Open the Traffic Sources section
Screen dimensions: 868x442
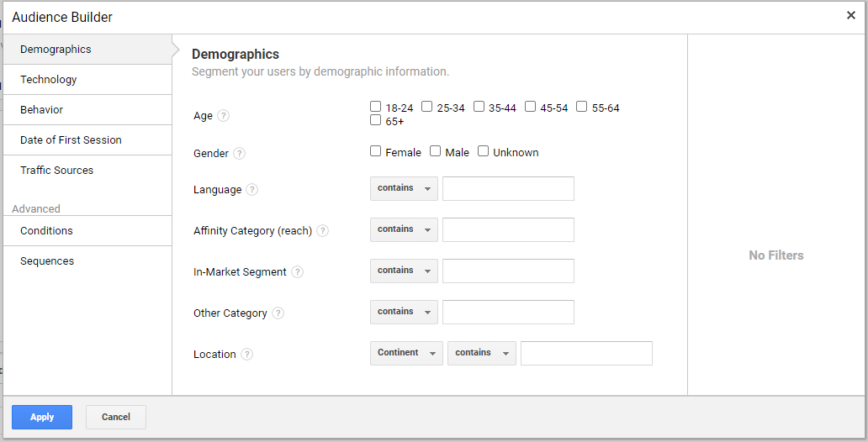pos(57,171)
